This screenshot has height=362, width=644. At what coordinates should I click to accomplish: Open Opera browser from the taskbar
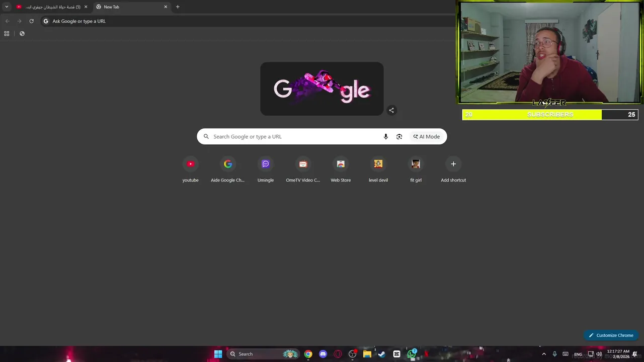(338, 354)
